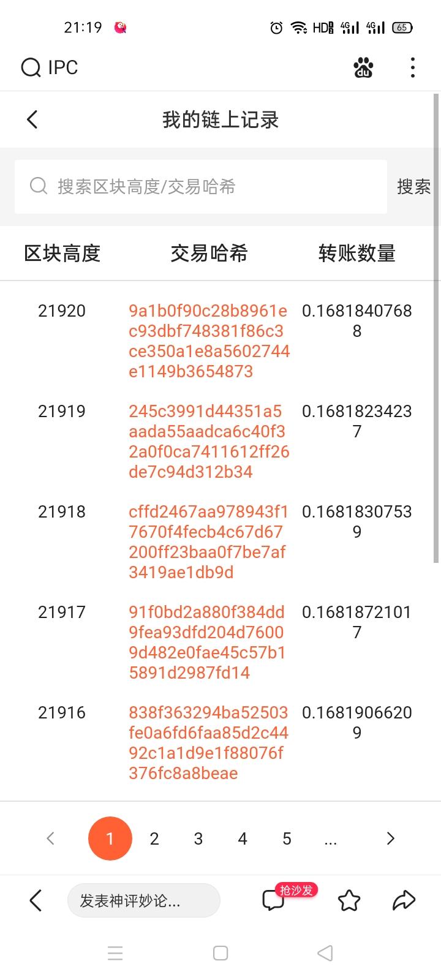Tap the magnifier icon beside IPC
Image resolution: width=441 pixels, height=980 pixels.
click(30, 67)
